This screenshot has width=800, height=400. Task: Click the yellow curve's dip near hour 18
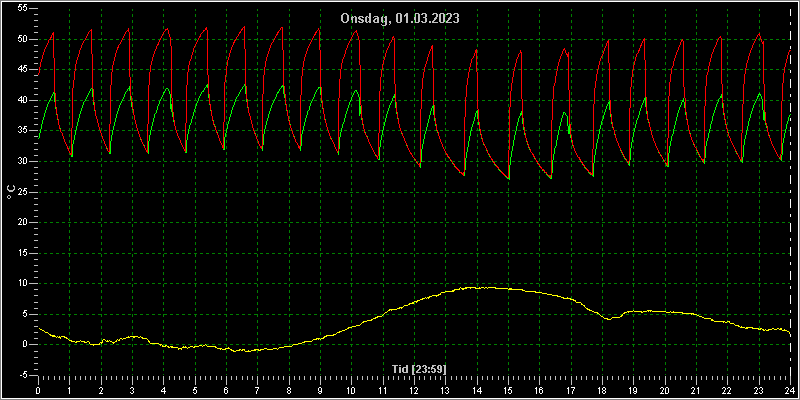click(x=609, y=319)
